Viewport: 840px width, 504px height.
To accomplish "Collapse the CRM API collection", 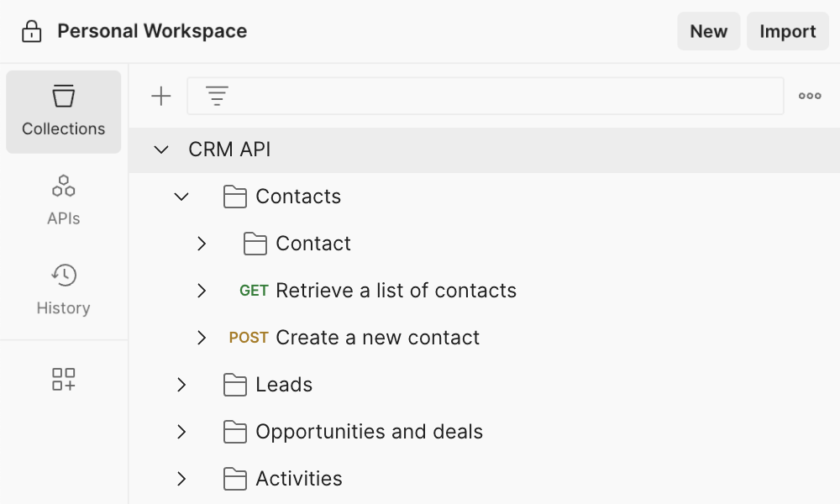I will [161, 150].
